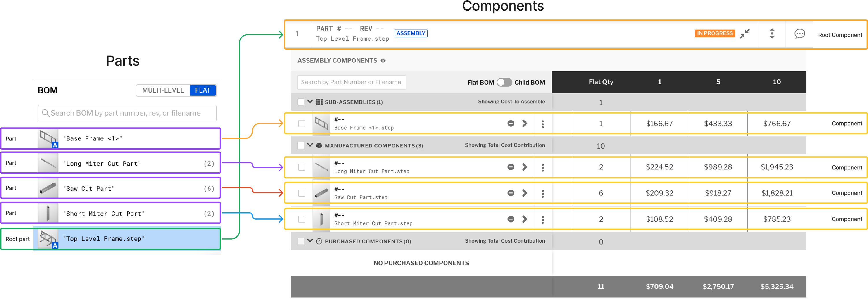The width and height of the screenshot is (868, 303).
Task: Click the Search by Part Number or Filename field
Action: coord(352,82)
